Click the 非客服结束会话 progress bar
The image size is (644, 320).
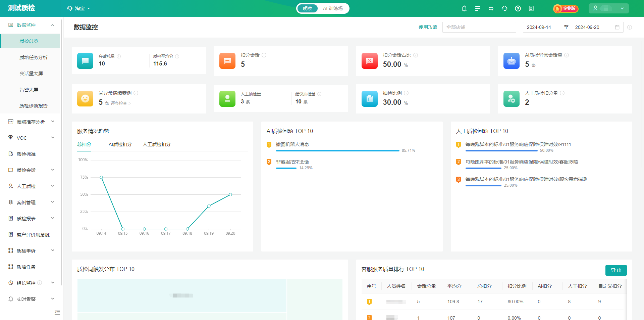(286, 168)
